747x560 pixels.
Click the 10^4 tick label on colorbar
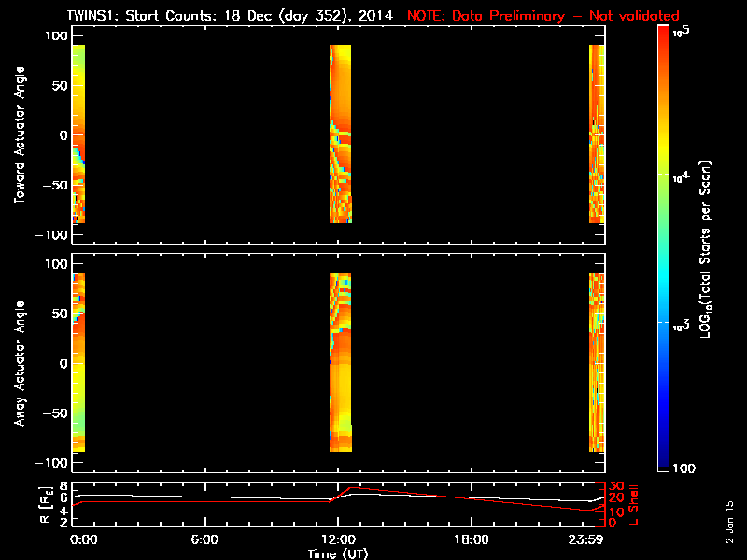pyautogui.click(x=681, y=177)
